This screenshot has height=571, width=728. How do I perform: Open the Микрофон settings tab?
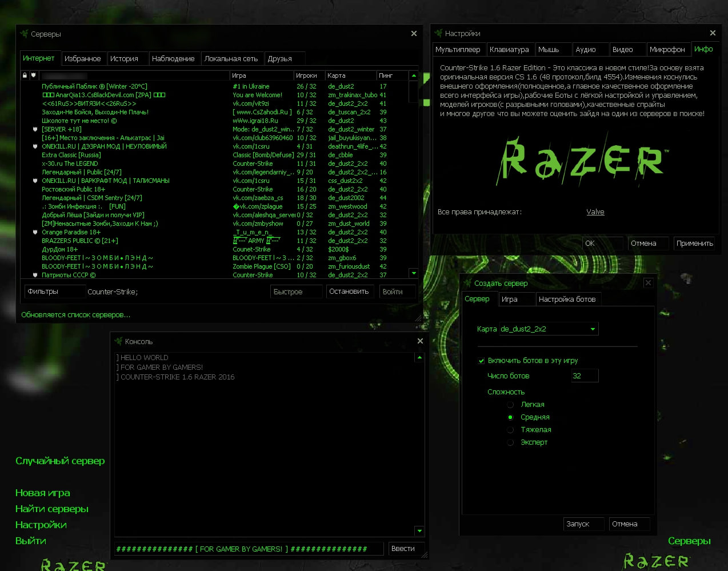tap(669, 49)
